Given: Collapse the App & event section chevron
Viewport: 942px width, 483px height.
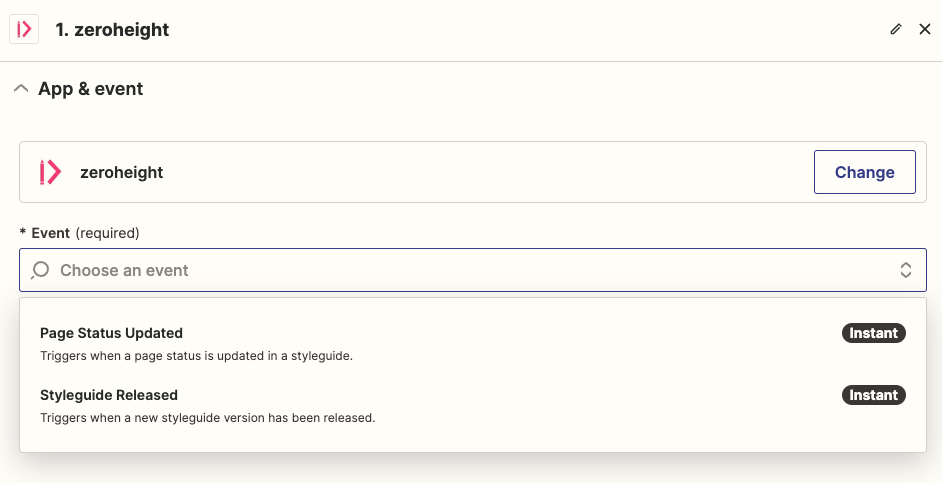Looking at the screenshot, I should click(21, 89).
